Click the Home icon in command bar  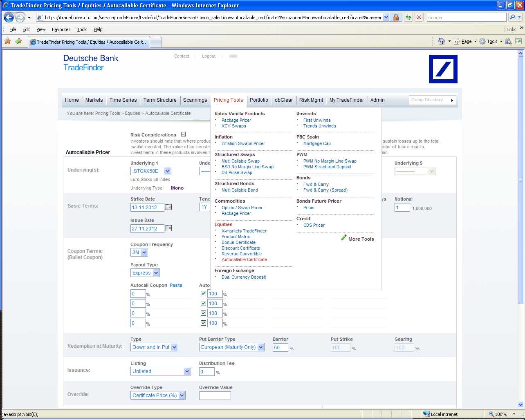[x=441, y=41]
